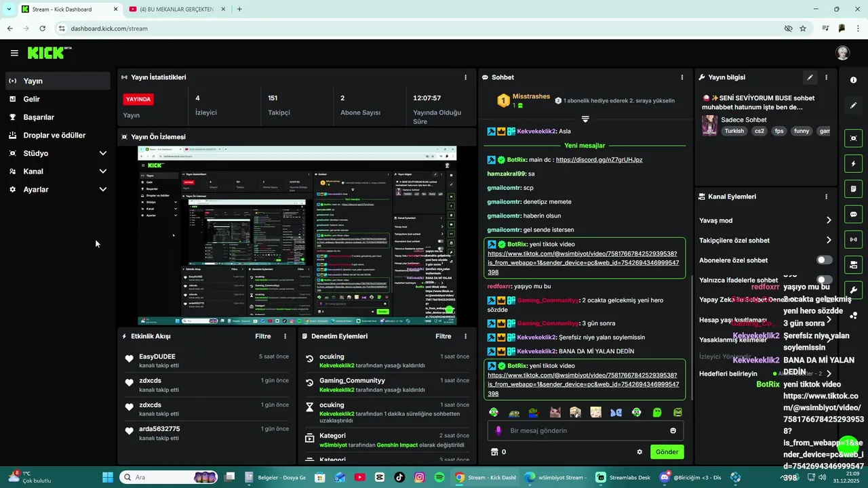Open Etkinlik Akışı panel options menu
The image size is (868, 488).
tap(285, 336)
